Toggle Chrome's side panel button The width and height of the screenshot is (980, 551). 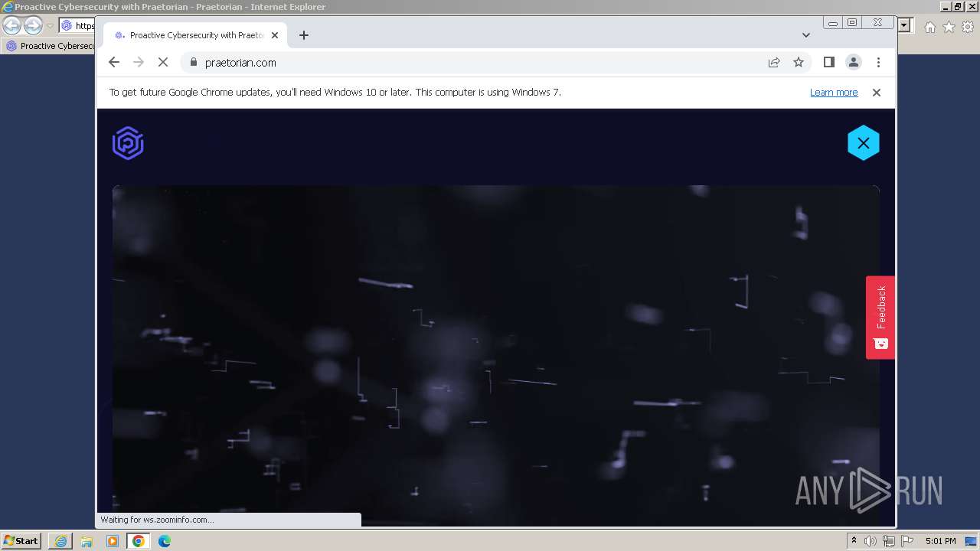coord(829,63)
